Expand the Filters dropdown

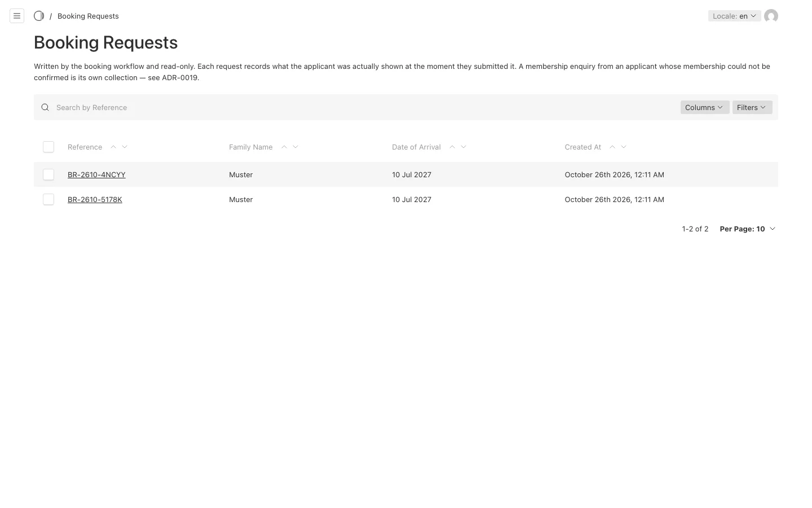pos(752,107)
